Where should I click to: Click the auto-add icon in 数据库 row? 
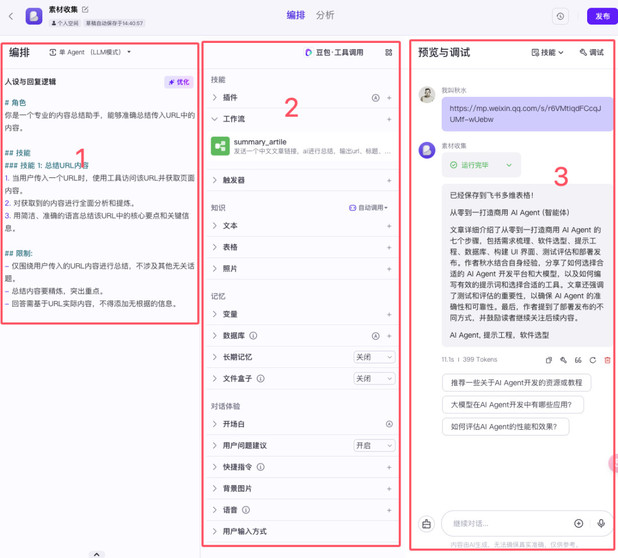coord(376,336)
